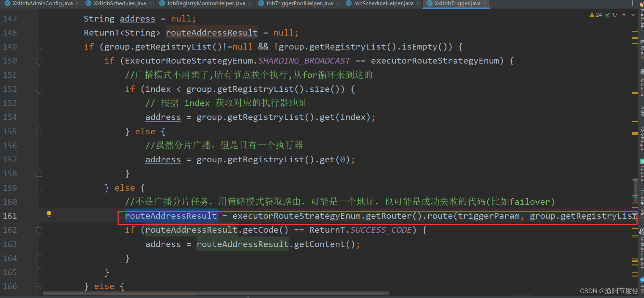Click getContent() call on line 163
The height and width of the screenshot is (298, 644).
point(324,244)
